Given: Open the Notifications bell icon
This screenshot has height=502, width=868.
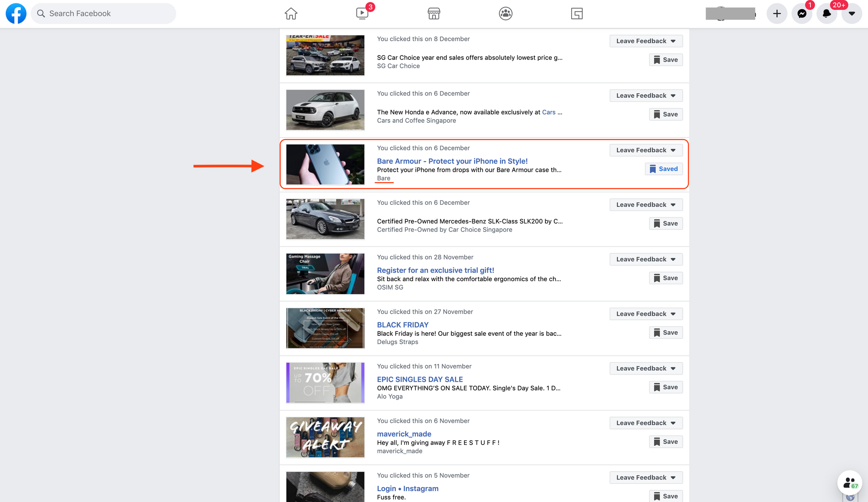Looking at the screenshot, I should pyautogui.click(x=827, y=13).
